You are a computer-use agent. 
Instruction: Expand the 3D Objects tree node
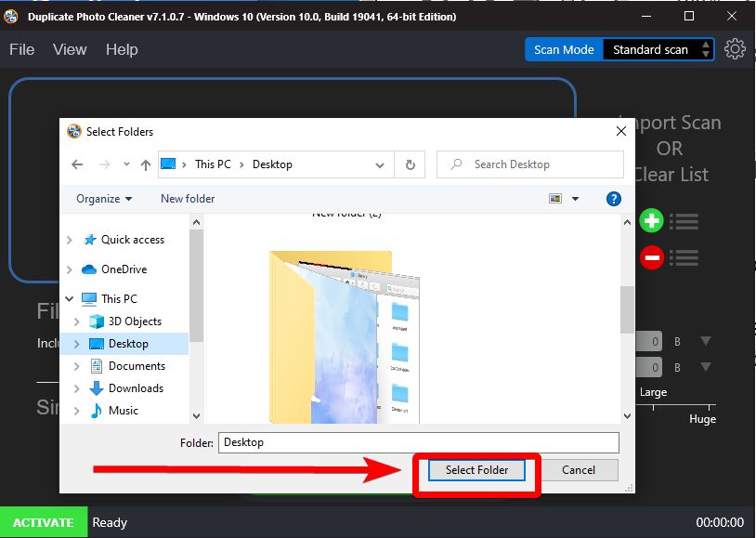(77, 321)
